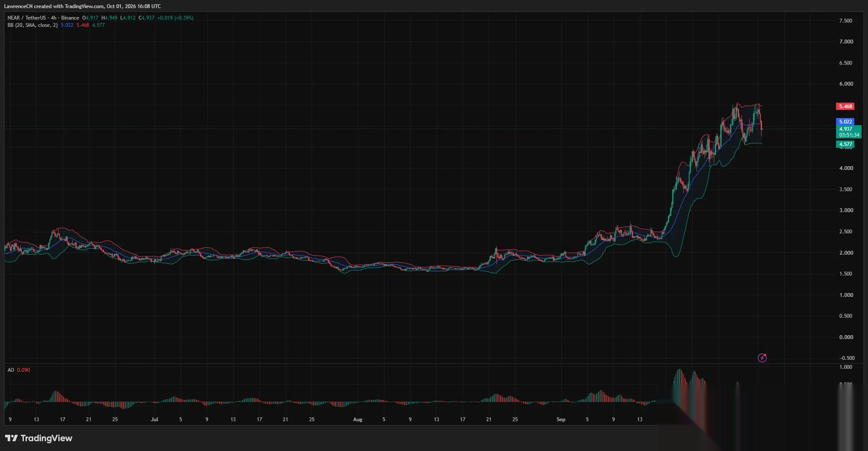Viewport: 868px width, 451px height.
Task: Click the red 5.468 label on price axis
Action: coord(845,106)
